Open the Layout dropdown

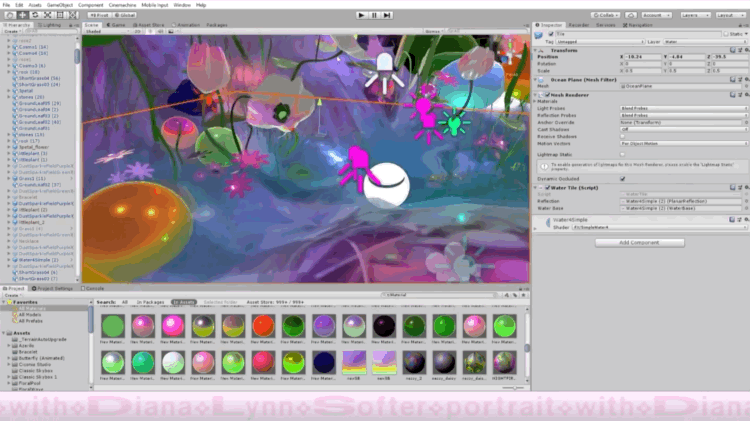(x=730, y=15)
